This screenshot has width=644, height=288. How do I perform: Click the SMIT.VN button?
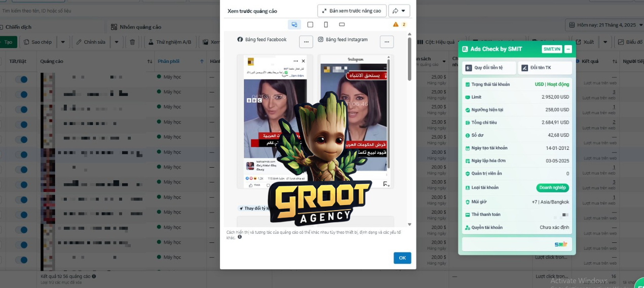(x=552, y=49)
